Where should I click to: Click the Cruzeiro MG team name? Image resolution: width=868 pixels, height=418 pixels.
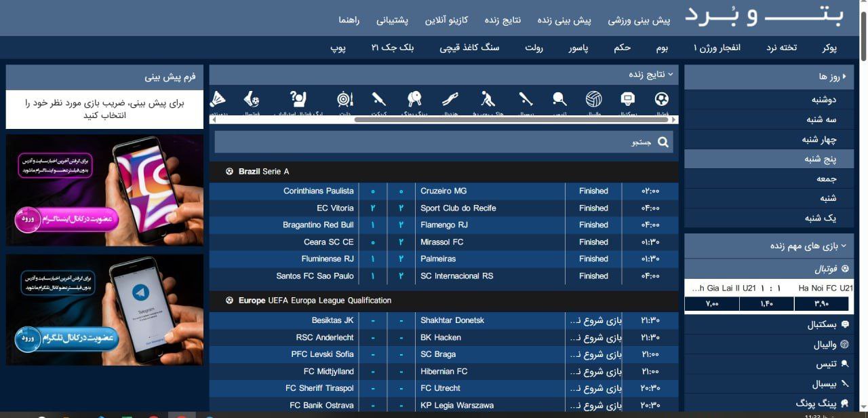[443, 191]
